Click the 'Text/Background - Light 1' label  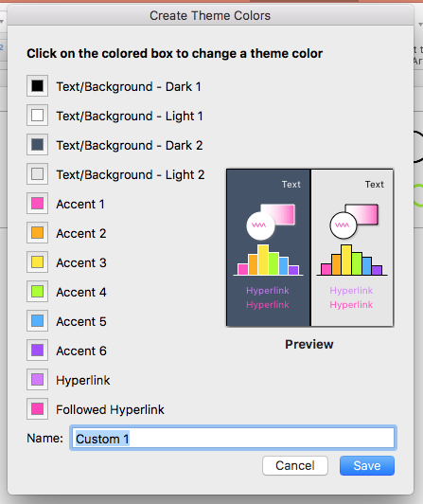click(x=130, y=116)
